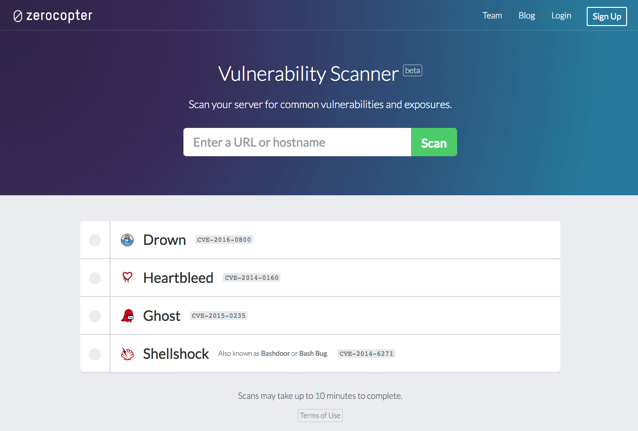Click the CVE-2014-6271 tag
Viewport: 638px width, 431px height.
[367, 354]
